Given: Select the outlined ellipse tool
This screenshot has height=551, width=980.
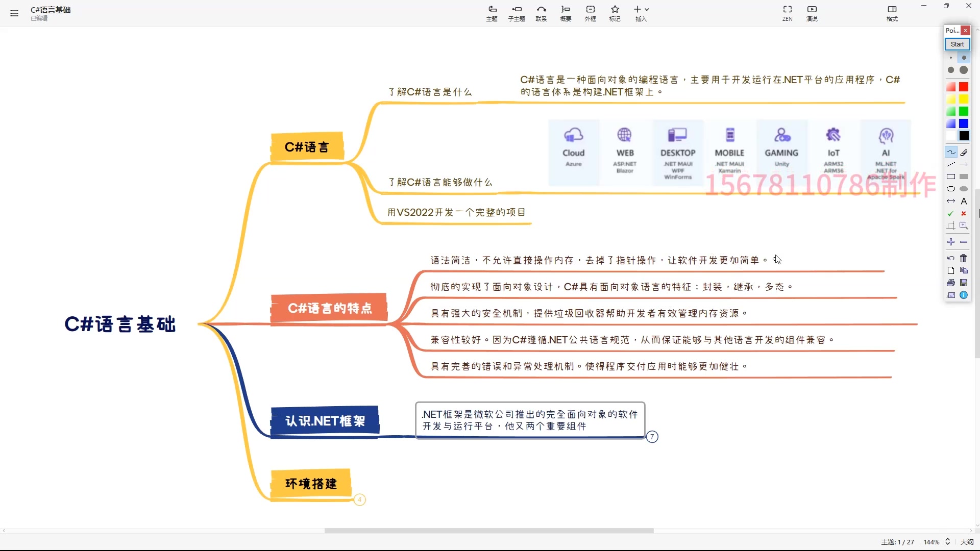Looking at the screenshot, I should tap(951, 189).
